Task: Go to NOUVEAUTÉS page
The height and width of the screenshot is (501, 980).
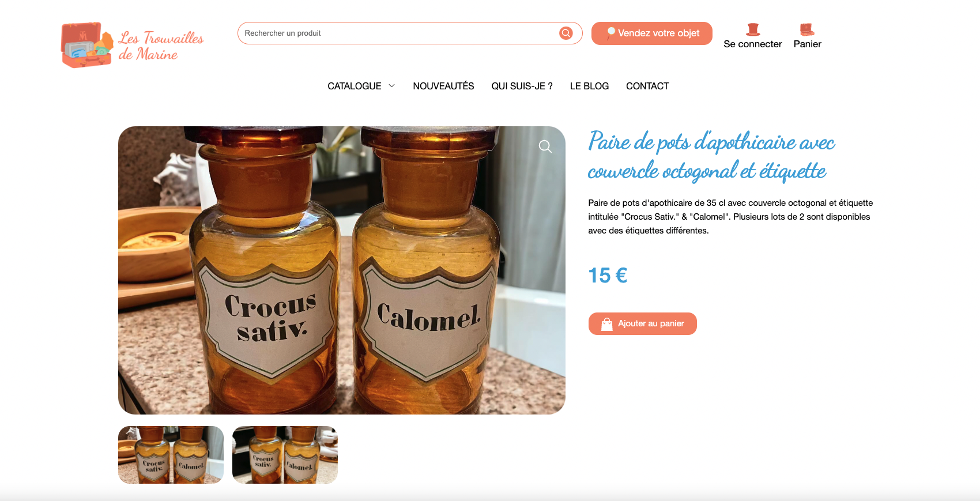Action: (443, 86)
